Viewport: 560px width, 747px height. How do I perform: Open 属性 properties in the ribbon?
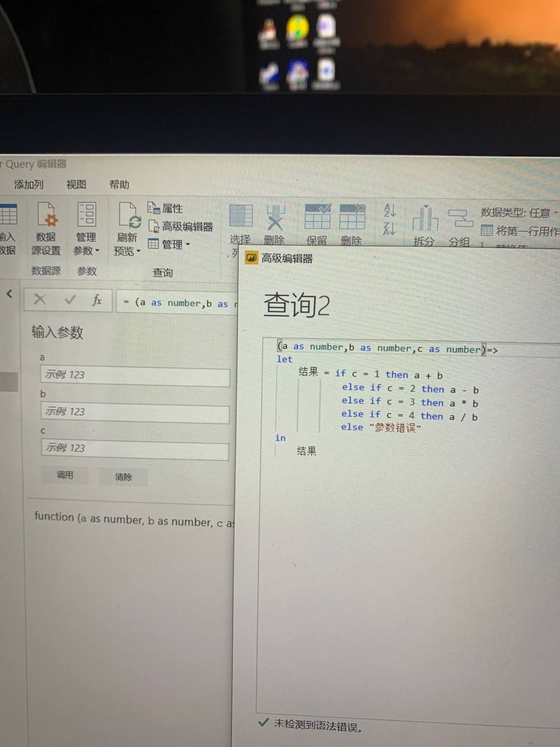click(165, 209)
